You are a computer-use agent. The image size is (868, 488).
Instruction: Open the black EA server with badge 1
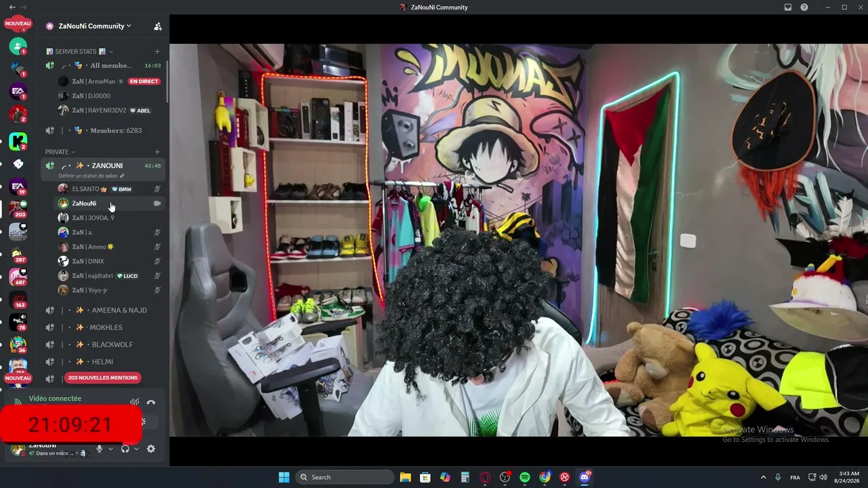(18, 91)
